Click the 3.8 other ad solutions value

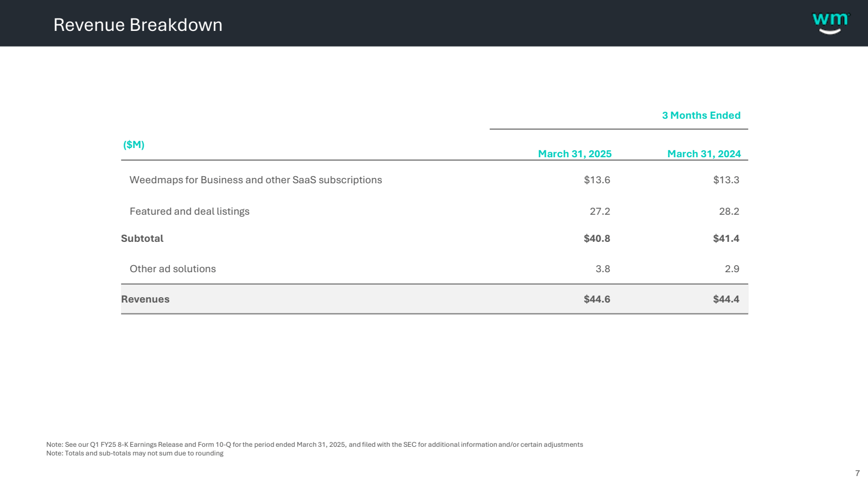[603, 269]
